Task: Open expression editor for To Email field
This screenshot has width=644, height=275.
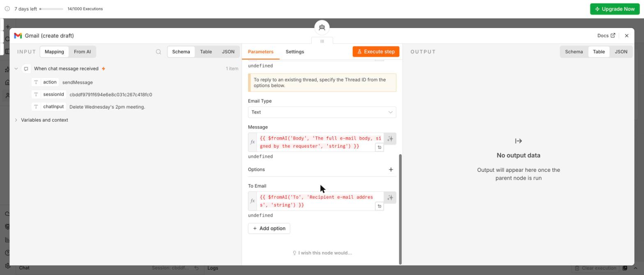Action: [379, 206]
